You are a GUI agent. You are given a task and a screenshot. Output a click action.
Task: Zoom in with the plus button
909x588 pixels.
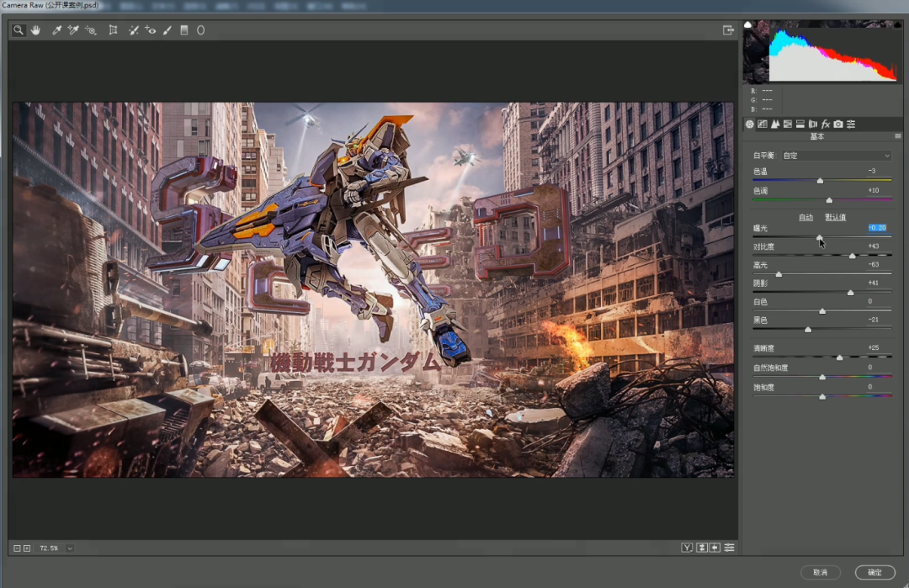(27, 548)
